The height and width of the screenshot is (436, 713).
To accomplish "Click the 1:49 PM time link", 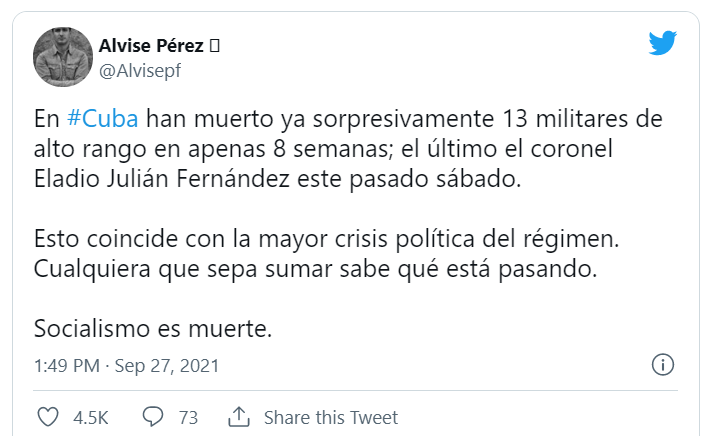I will 65,366.
